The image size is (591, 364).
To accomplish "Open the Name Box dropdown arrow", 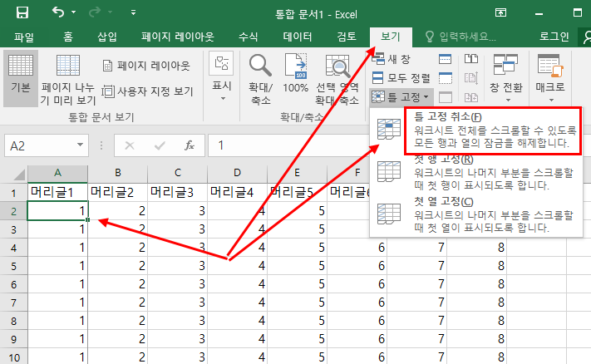I will (x=80, y=145).
